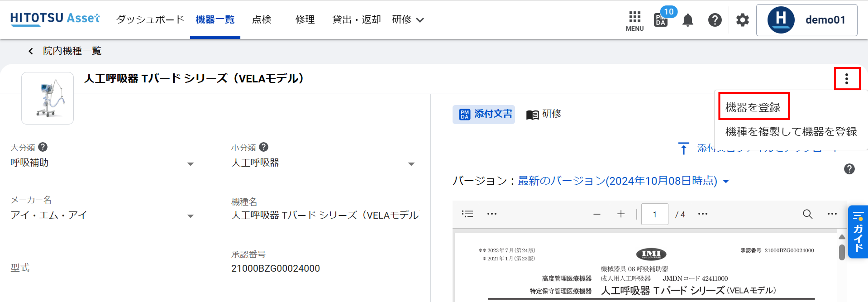Image resolution: width=868 pixels, height=302 pixels.
Task: Click the three-dot more options button
Action: 847,79
